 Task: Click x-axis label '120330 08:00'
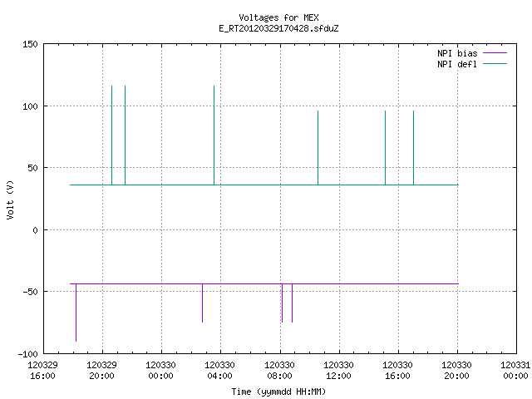click(279, 371)
